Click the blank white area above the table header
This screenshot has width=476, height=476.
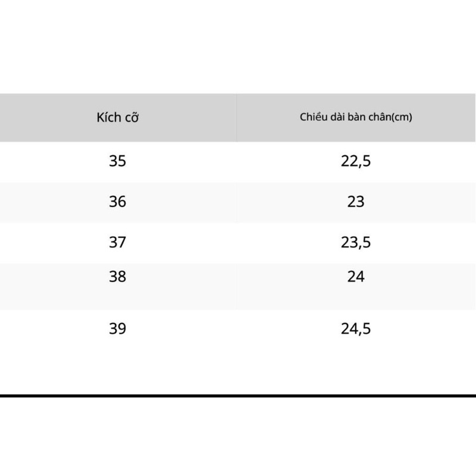[238, 48]
